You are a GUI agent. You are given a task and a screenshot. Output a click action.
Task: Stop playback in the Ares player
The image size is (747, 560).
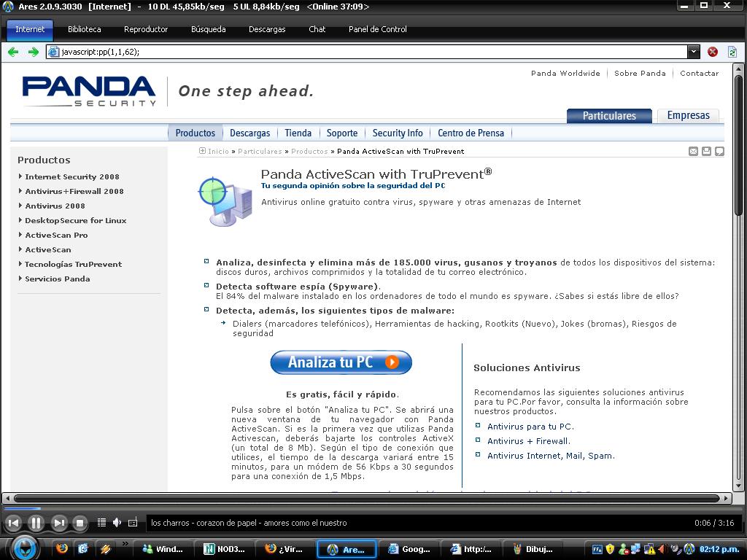coord(80,523)
